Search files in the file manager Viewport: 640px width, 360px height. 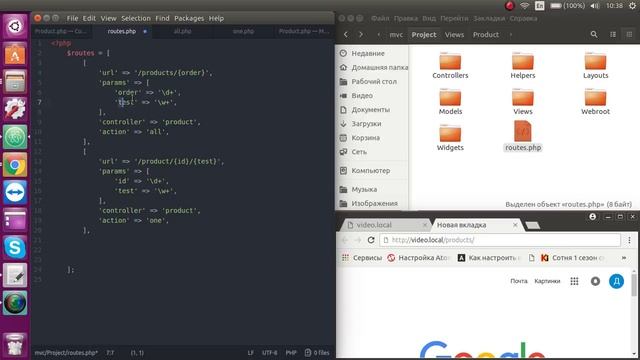click(594, 35)
